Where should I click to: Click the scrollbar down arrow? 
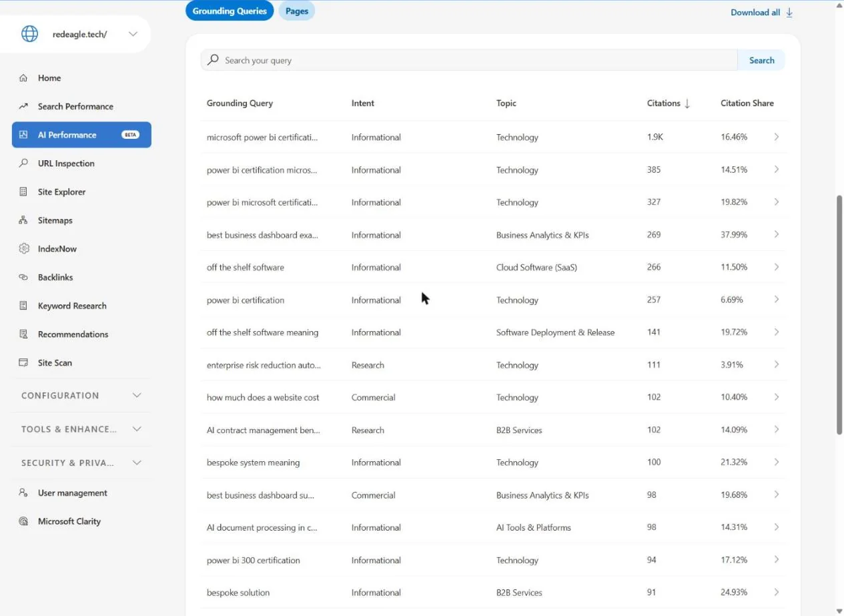coord(839,611)
